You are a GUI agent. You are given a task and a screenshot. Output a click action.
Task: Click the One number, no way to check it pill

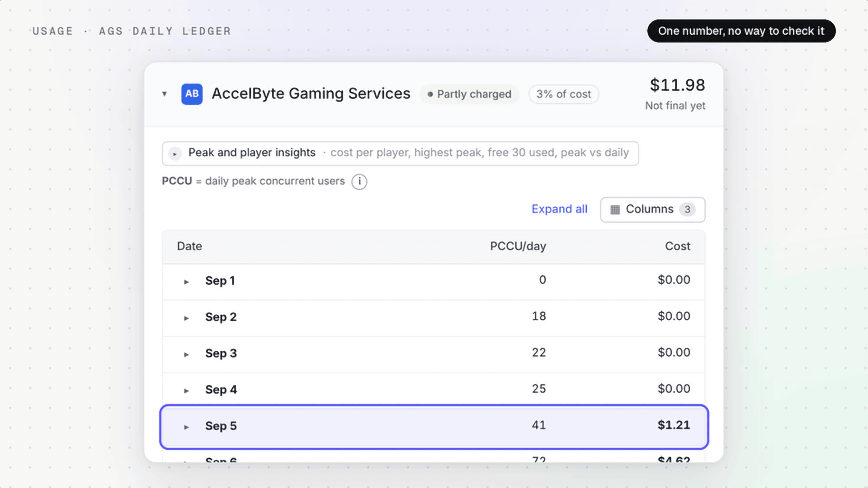pyautogui.click(x=741, y=31)
